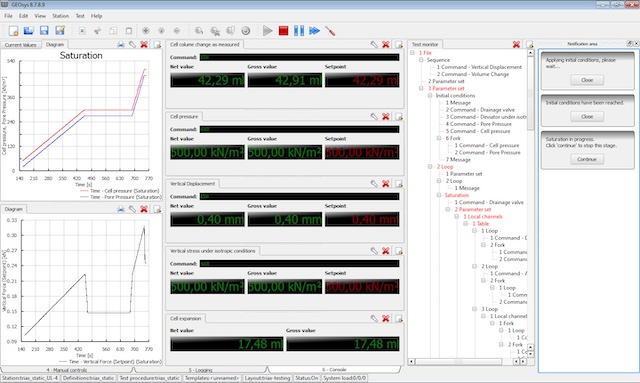
Task: Open settings wrench for Cell pressure panel
Action: (374, 117)
